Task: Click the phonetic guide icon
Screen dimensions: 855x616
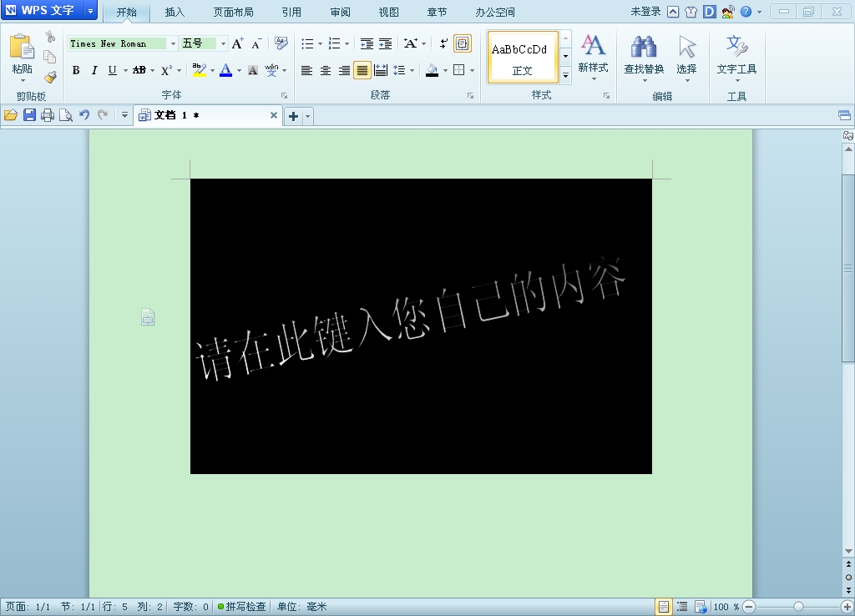Action: [x=271, y=70]
